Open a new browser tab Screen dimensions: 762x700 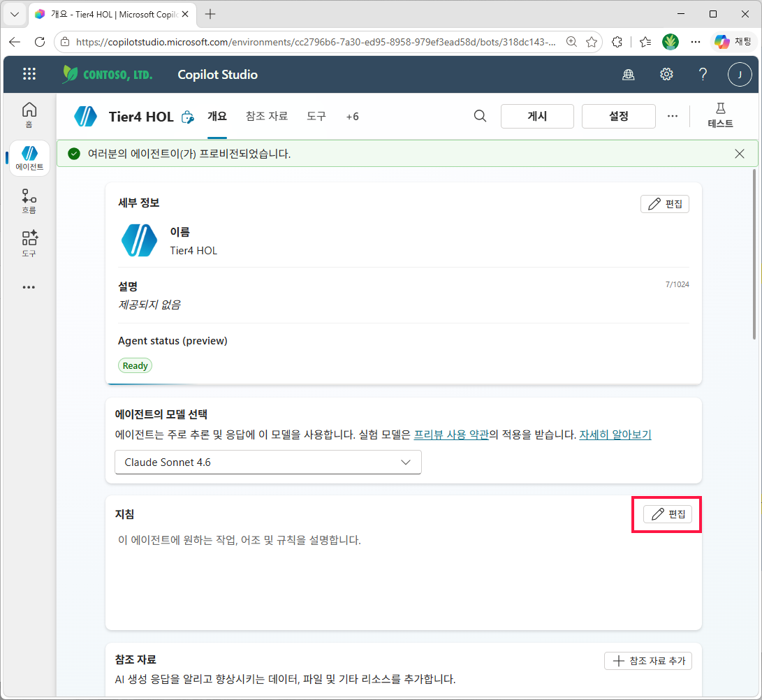[210, 14]
